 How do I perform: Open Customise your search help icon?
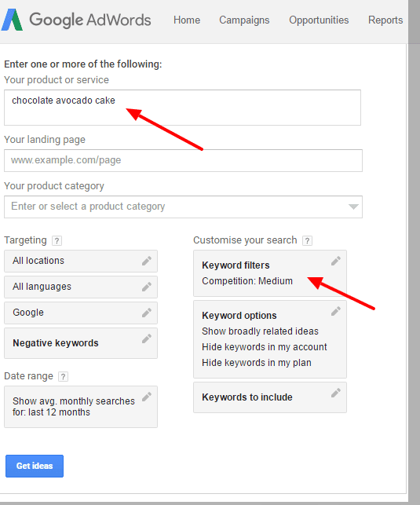(308, 240)
